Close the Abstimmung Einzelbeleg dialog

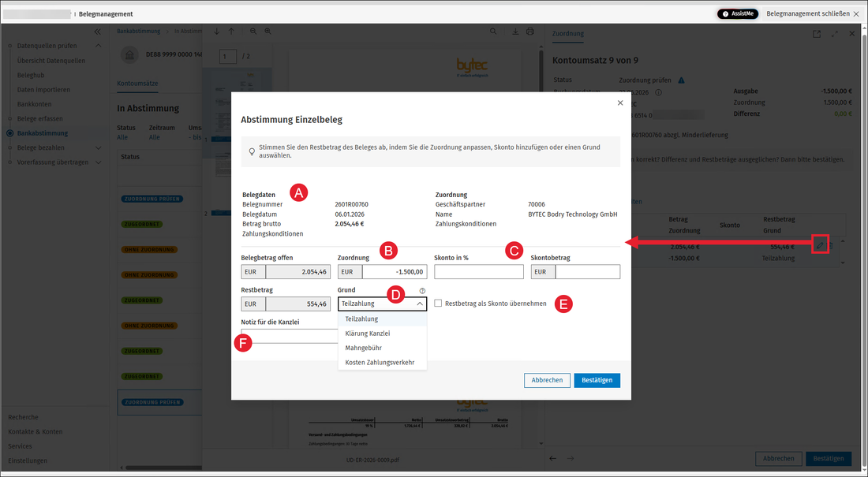click(620, 103)
